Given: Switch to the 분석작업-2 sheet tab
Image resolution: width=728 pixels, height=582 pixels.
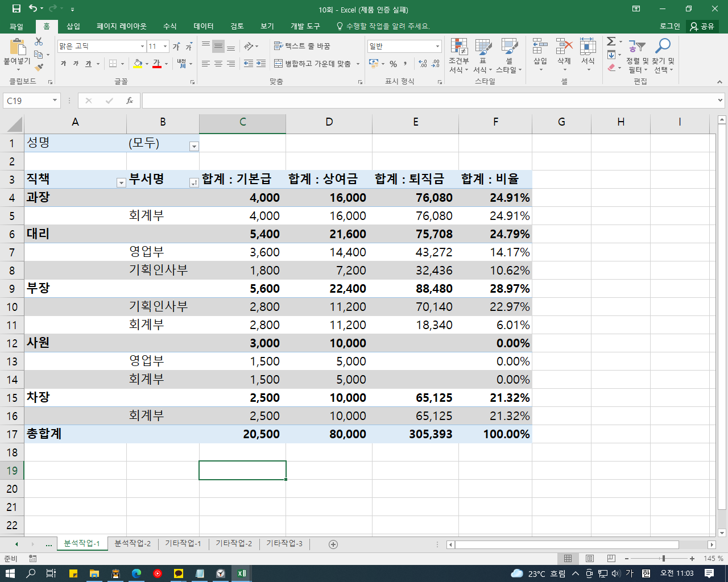Looking at the screenshot, I should tap(133, 543).
